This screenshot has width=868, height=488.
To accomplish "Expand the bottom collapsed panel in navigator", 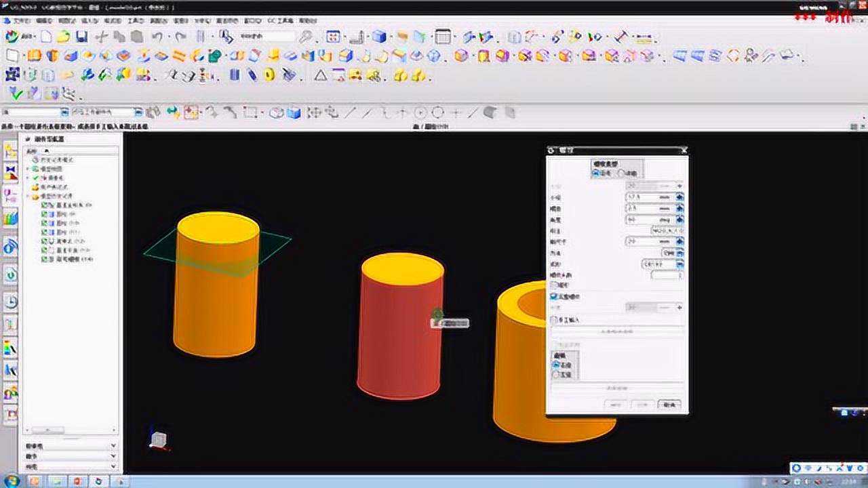I will pyautogui.click(x=113, y=467).
